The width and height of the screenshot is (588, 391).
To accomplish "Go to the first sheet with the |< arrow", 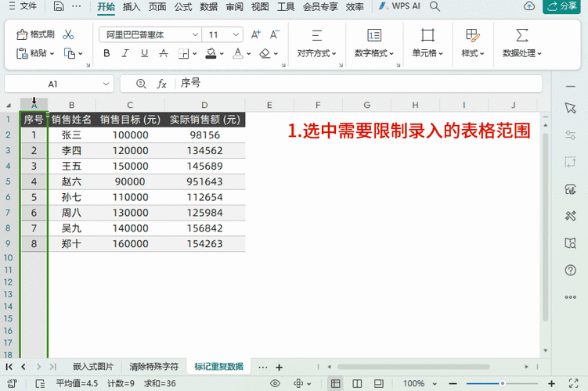I will click(x=9, y=367).
